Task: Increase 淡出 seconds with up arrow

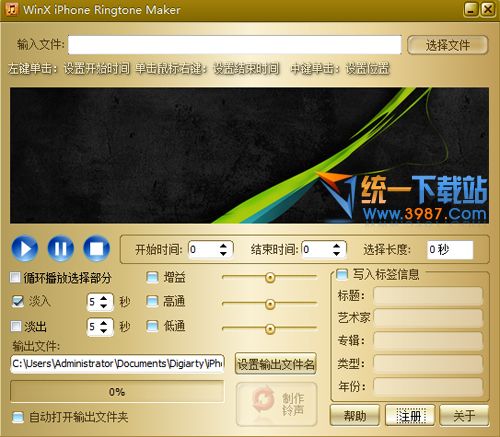Action: pos(104,323)
